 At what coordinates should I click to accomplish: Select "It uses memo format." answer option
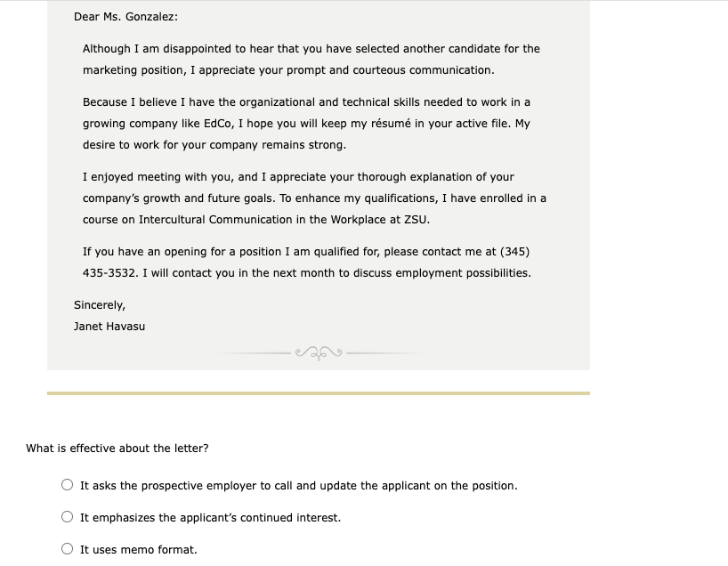coord(67,548)
